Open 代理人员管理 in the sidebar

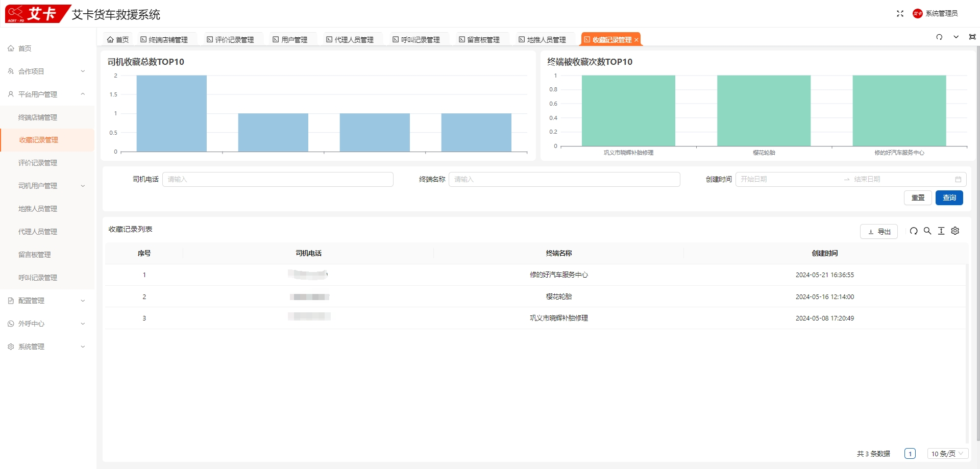(47, 232)
